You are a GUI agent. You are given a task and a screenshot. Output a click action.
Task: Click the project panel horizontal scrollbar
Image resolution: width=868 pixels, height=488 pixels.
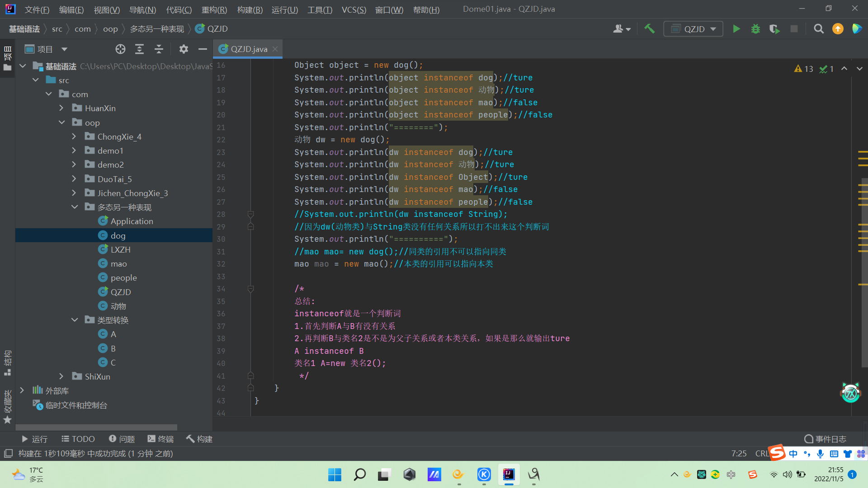[96, 427]
